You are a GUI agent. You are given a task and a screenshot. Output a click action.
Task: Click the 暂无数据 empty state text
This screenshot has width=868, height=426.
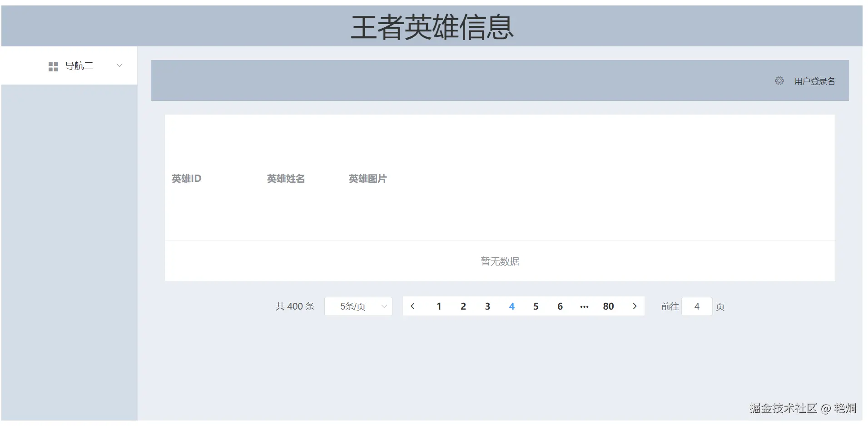(500, 261)
